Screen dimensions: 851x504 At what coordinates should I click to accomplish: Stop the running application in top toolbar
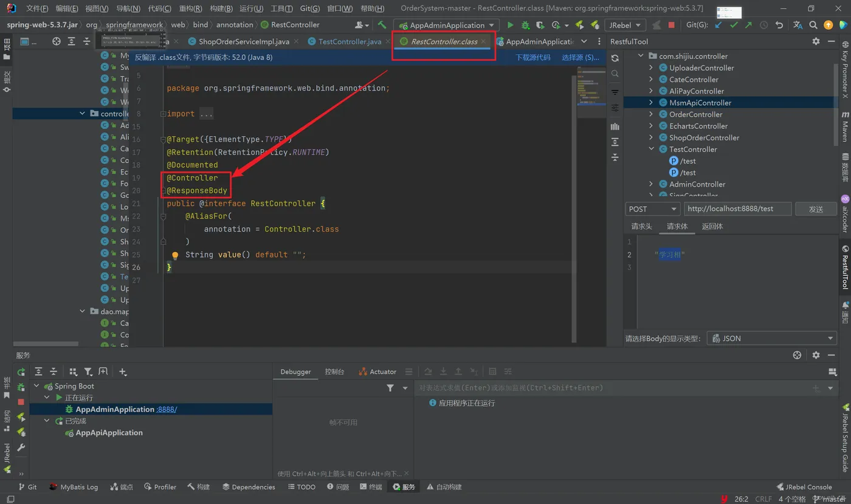point(671,25)
